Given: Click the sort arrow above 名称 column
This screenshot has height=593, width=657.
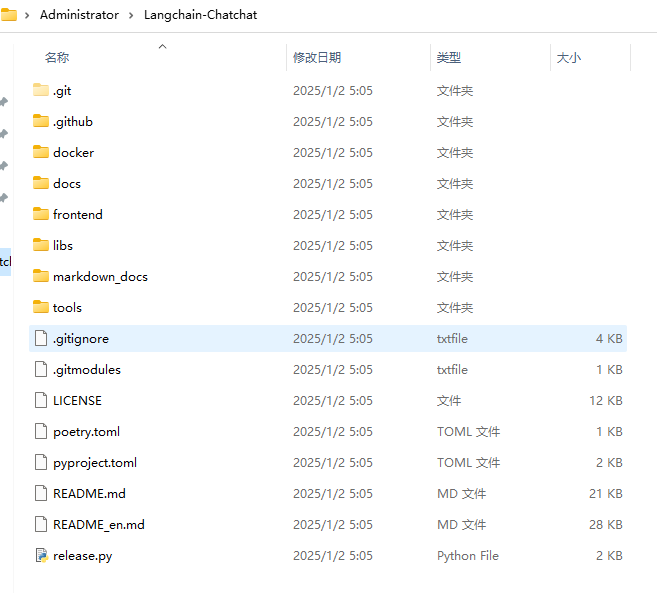Looking at the screenshot, I should coord(163,46).
